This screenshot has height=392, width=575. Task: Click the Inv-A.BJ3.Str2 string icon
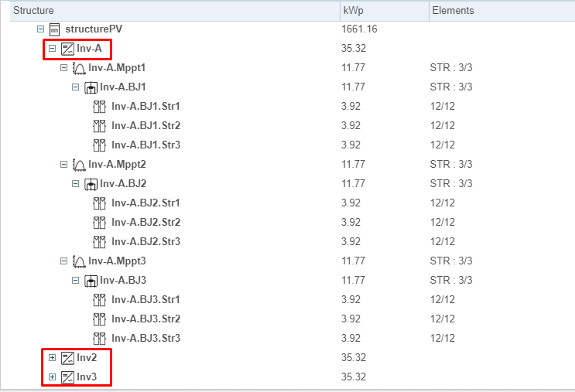coord(99,319)
